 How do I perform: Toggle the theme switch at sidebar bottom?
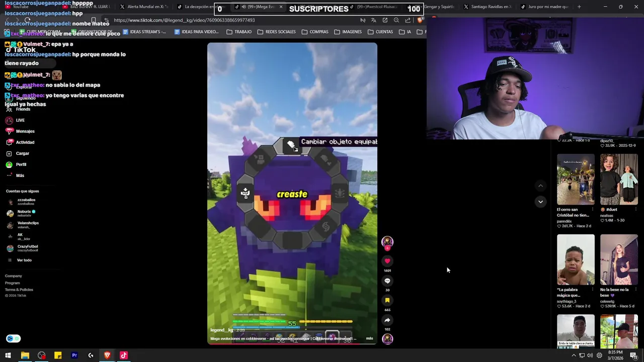pos(13,338)
